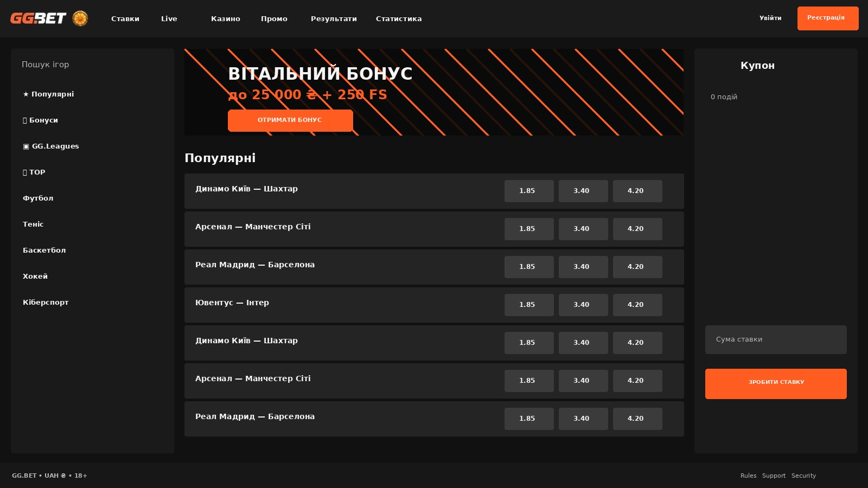868x488 pixels.
Task: Open the Статистика page
Action: click(399, 18)
